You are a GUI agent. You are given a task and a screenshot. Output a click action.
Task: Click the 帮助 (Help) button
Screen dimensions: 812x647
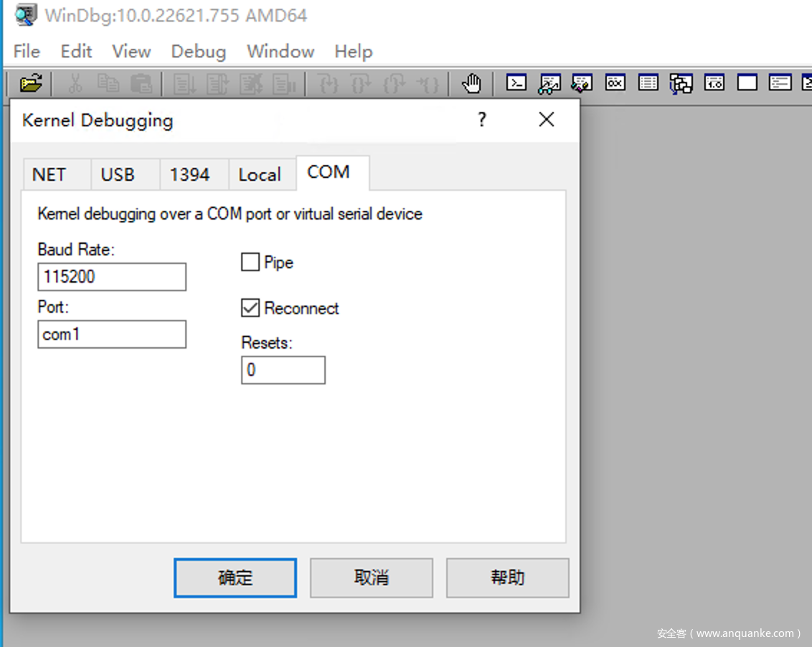tap(508, 577)
